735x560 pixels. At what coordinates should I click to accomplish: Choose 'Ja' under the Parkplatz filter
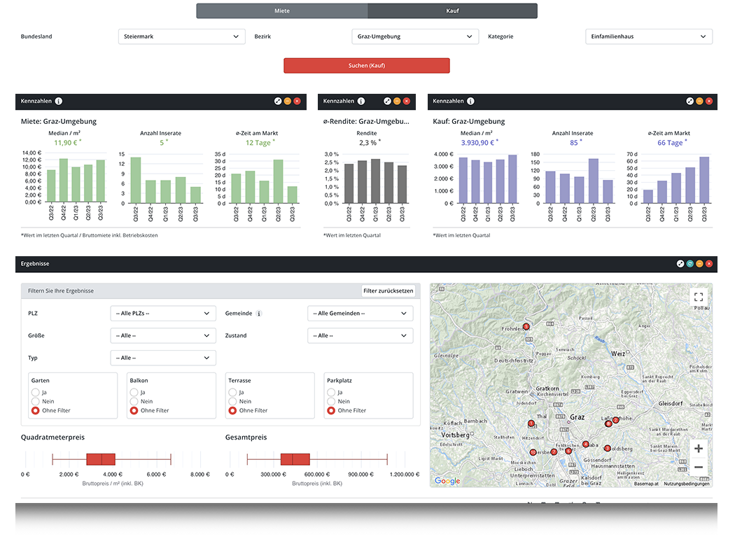[x=331, y=393]
